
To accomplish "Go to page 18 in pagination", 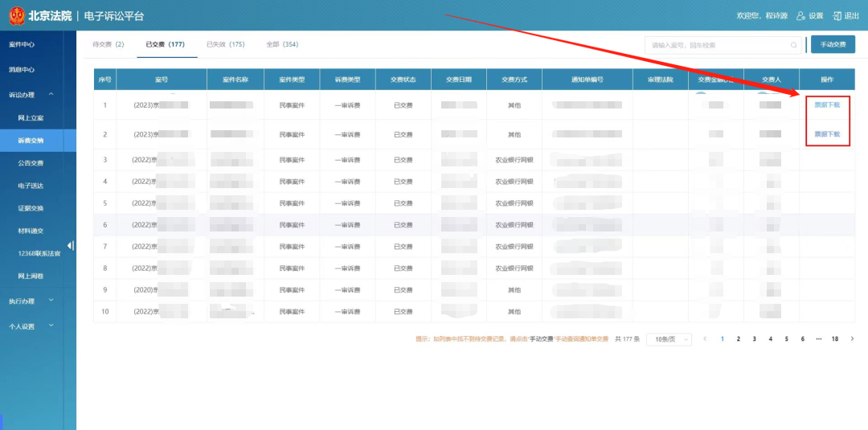I will point(835,339).
